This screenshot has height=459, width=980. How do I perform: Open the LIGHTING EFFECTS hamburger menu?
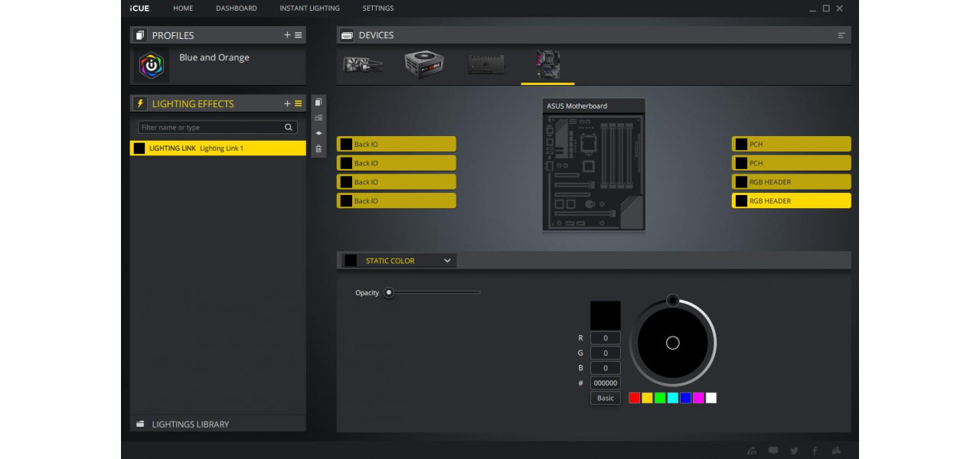299,103
